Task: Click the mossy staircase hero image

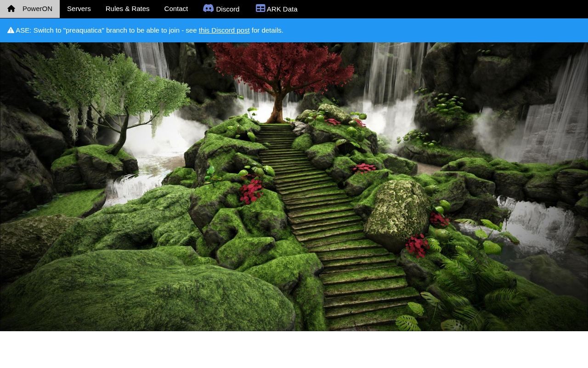Action: click(x=294, y=187)
